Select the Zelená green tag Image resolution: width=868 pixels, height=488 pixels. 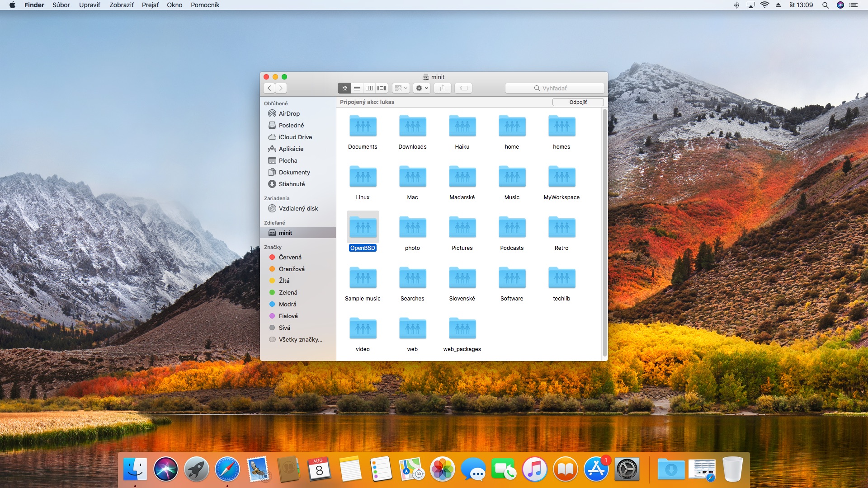click(298, 292)
